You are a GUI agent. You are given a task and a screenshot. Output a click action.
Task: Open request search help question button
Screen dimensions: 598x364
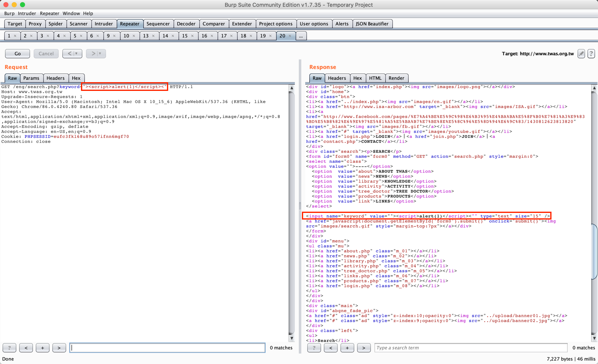pos(9,348)
